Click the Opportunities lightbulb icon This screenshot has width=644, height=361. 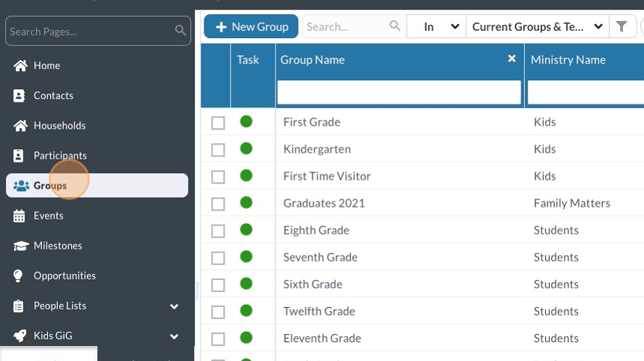19,276
